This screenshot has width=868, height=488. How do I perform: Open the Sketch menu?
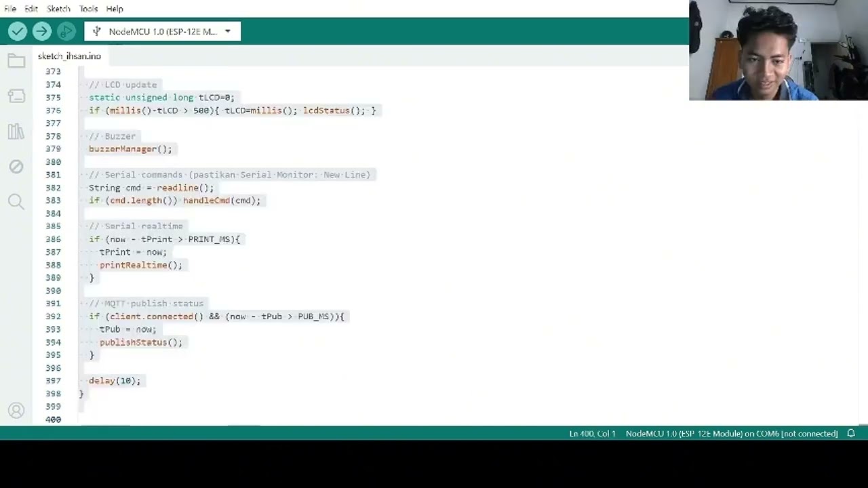coord(58,9)
